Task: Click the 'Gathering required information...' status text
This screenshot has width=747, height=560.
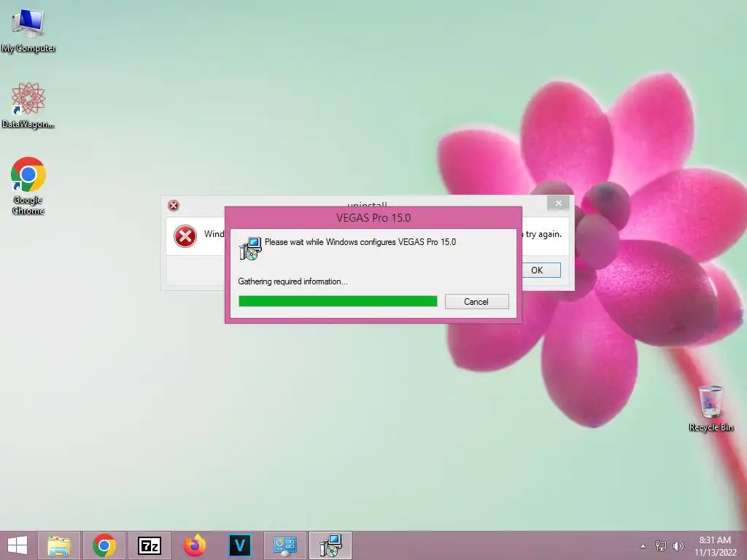Action: (x=293, y=281)
